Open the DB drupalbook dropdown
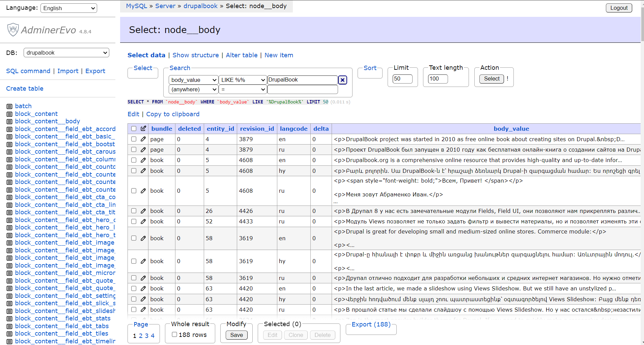The image size is (644, 345). 66,53
